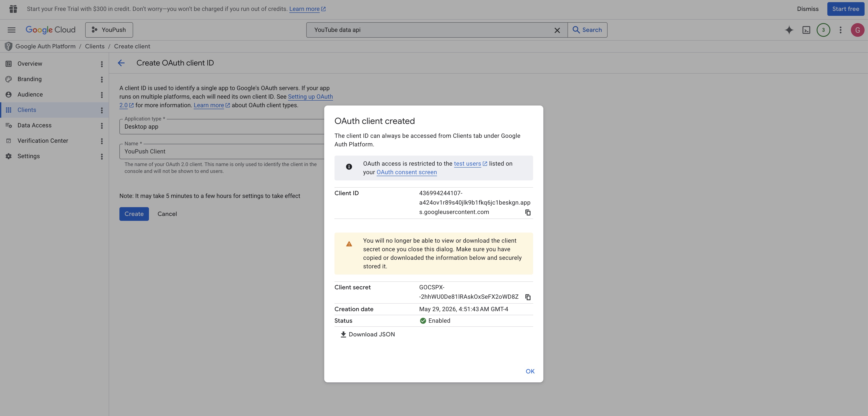Click the Google Cloud logo

tap(51, 30)
